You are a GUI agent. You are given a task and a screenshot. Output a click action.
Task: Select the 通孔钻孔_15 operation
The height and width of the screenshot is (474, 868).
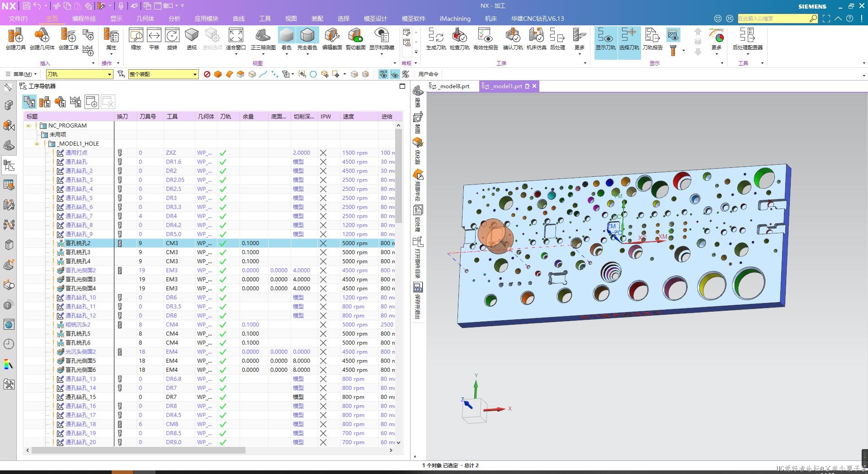click(x=80, y=397)
